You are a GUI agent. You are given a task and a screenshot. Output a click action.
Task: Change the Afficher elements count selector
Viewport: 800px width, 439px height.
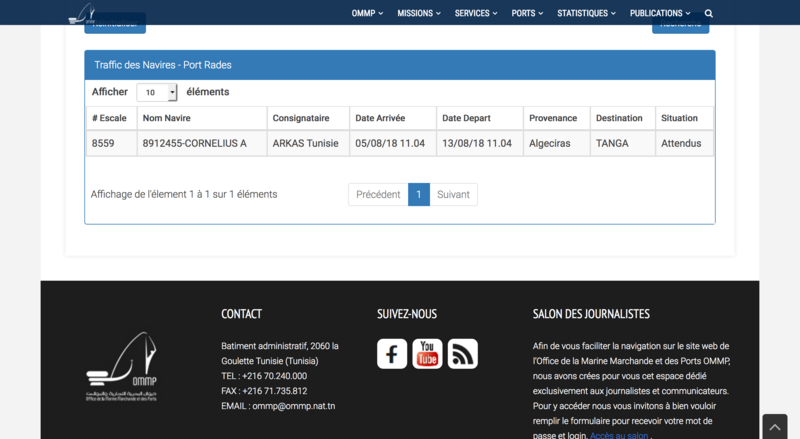click(156, 92)
